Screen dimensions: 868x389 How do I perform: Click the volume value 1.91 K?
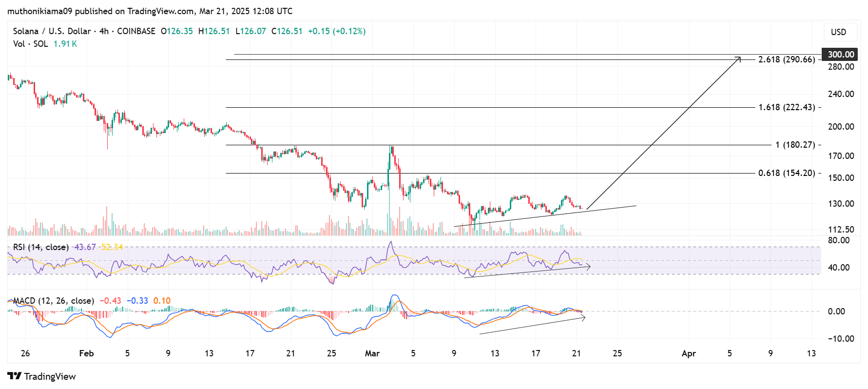(x=65, y=44)
